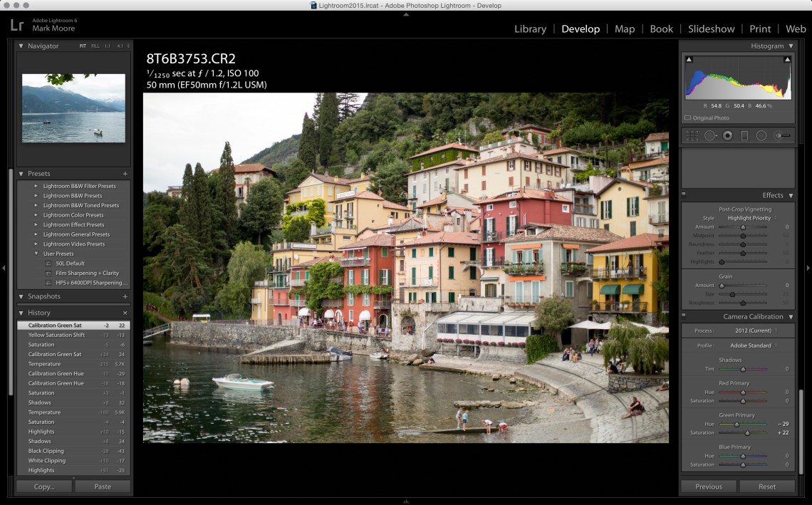Add a new preset with plus icon
Screen dimensions: 812x505
tap(125, 174)
